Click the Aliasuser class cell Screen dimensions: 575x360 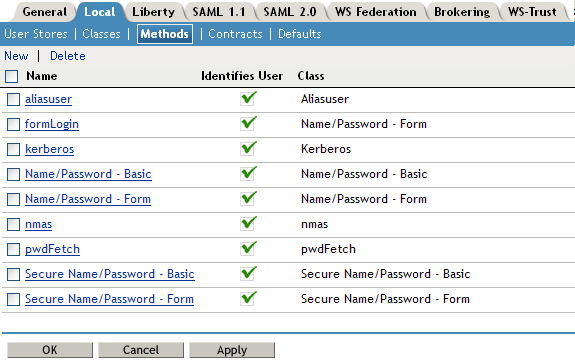pos(325,99)
